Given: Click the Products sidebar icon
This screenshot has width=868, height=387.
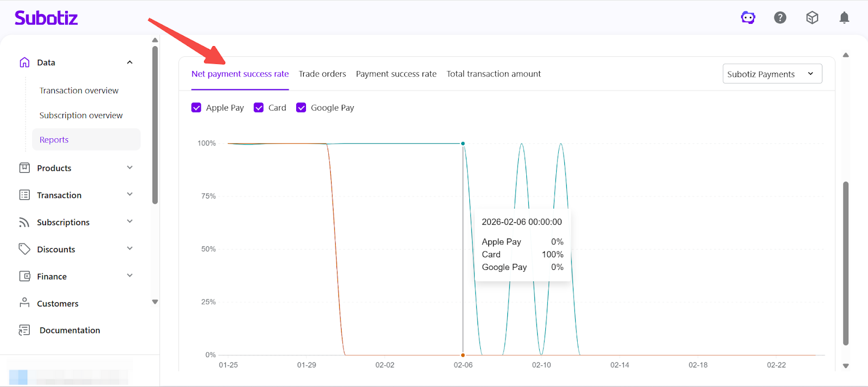Looking at the screenshot, I should pyautogui.click(x=24, y=168).
